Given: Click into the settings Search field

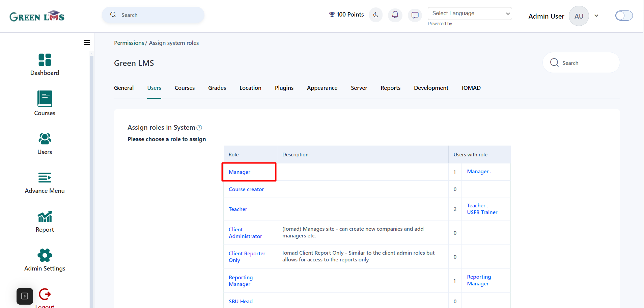Looking at the screenshot, I should pos(581,62).
